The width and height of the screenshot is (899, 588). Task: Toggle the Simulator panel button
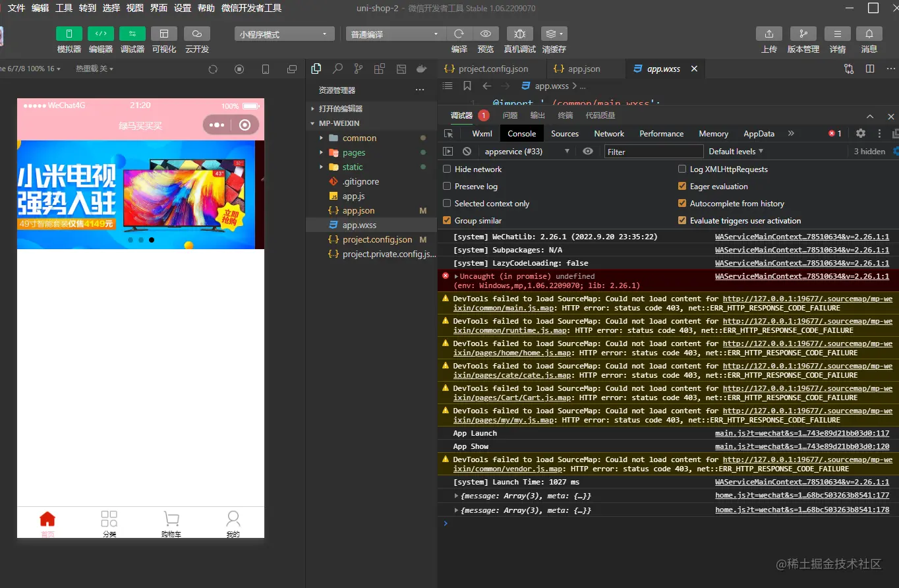(69, 34)
